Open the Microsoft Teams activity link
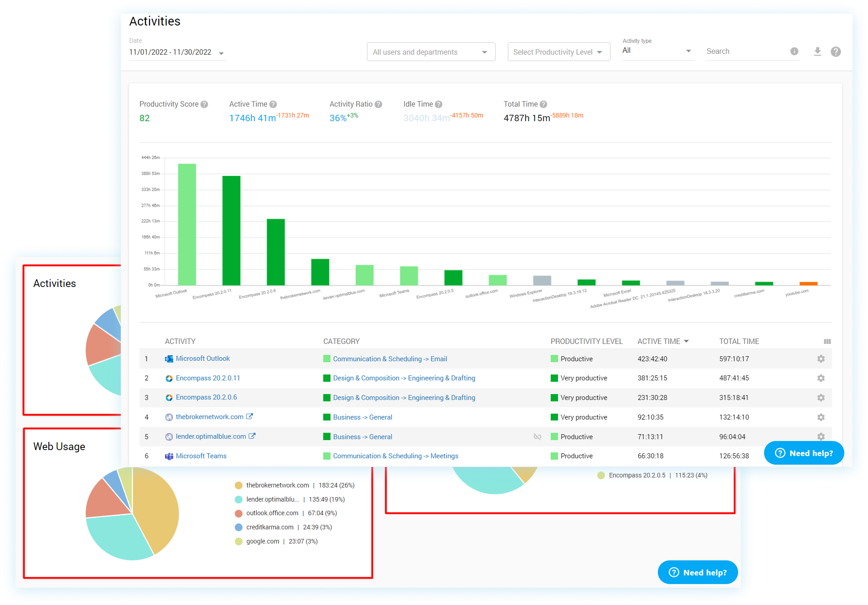Viewport: 868px width, 605px height. pyautogui.click(x=201, y=456)
